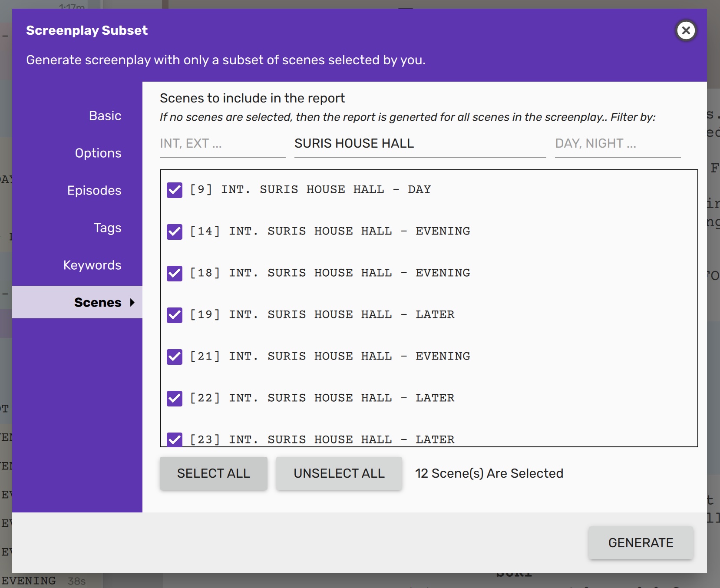Image resolution: width=720 pixels, height=588 pixels.
Task: Click the DAY, NIGHT filter field
Action: coord(617,144)
